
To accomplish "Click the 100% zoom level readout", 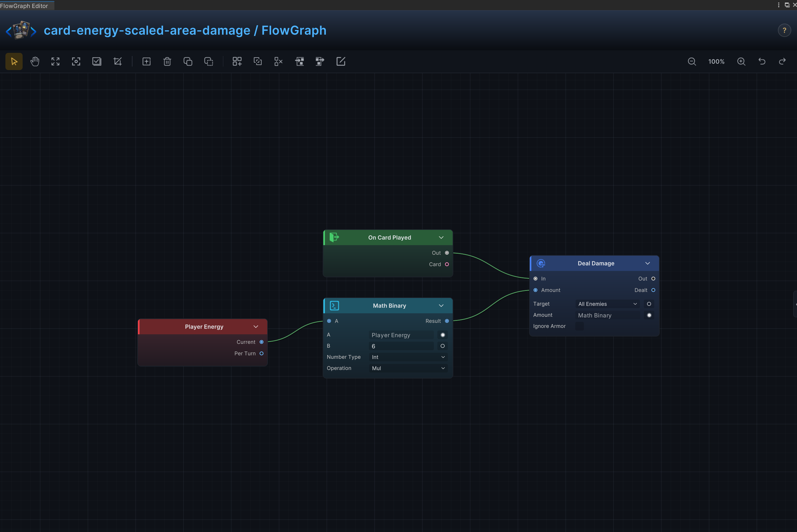I will pyautogui.click(x=716, y=61).
